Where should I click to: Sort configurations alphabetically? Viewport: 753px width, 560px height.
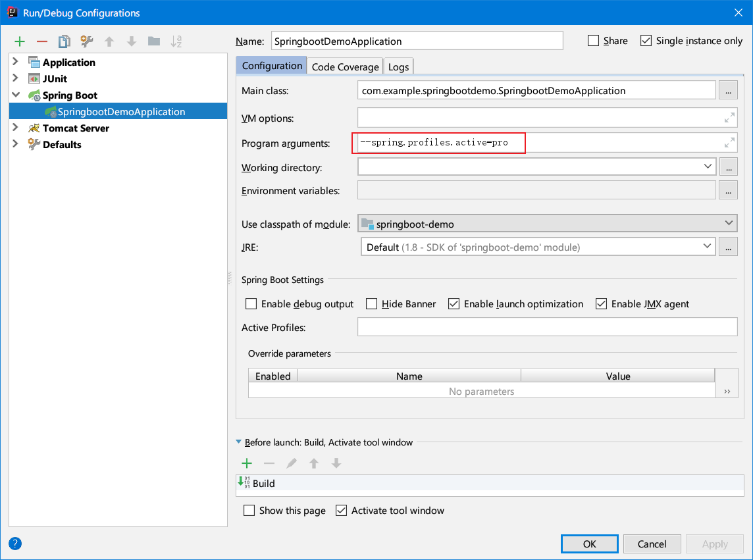pyautogui.click(x=176, y=41)
